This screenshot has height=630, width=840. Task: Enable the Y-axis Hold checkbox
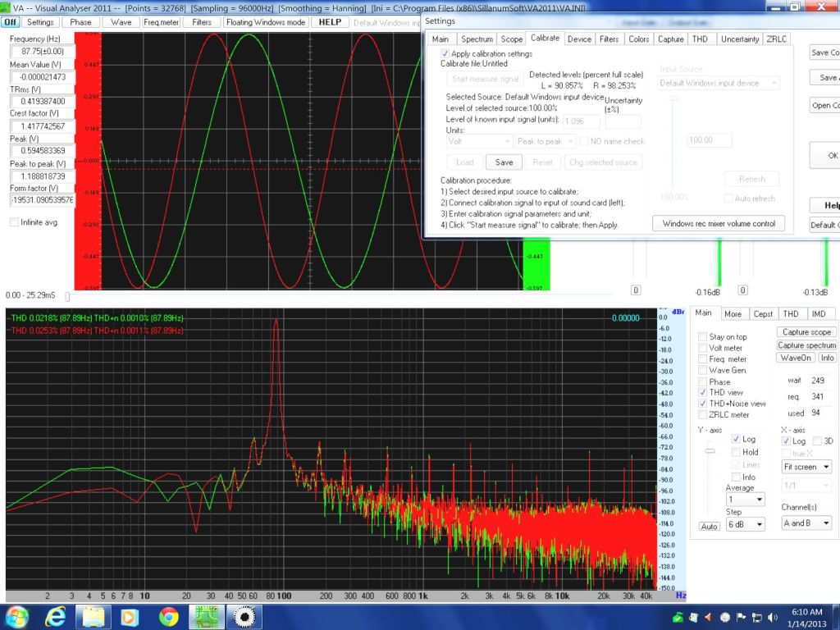(x=736, y=452)
